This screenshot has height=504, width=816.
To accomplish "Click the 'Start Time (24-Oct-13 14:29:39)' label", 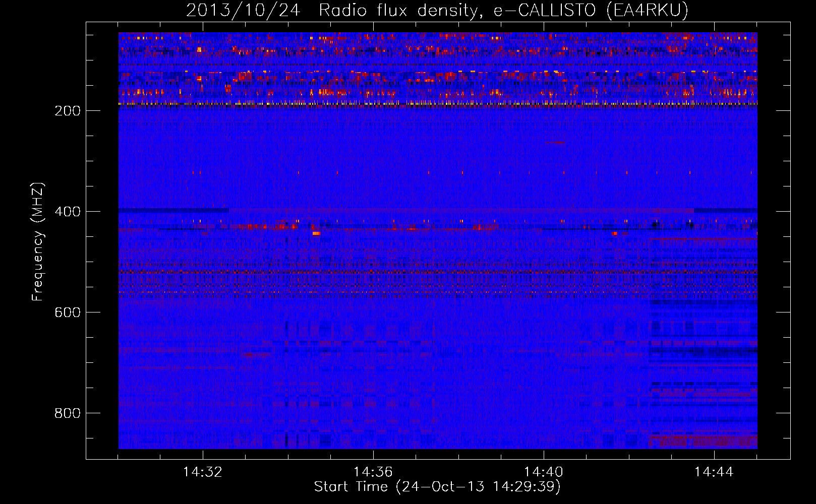I will [x=437, y=487].
